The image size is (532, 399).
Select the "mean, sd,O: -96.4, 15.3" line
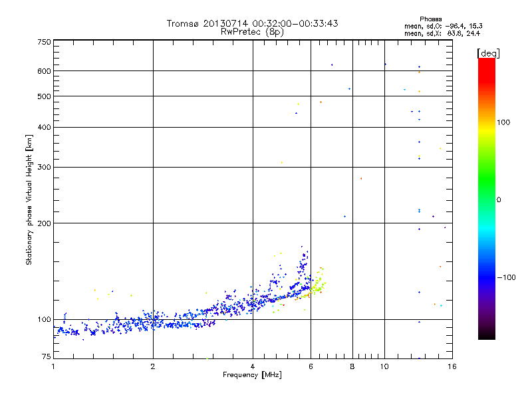click(x=443, y=26)
